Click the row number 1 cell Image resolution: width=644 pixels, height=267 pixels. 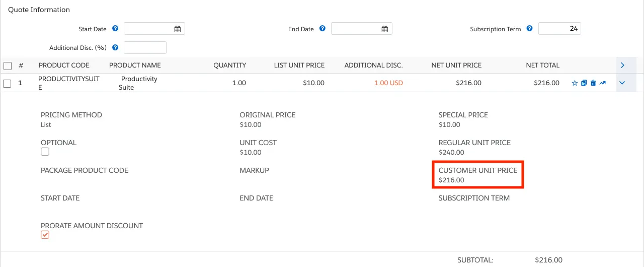tap(20, 83)
